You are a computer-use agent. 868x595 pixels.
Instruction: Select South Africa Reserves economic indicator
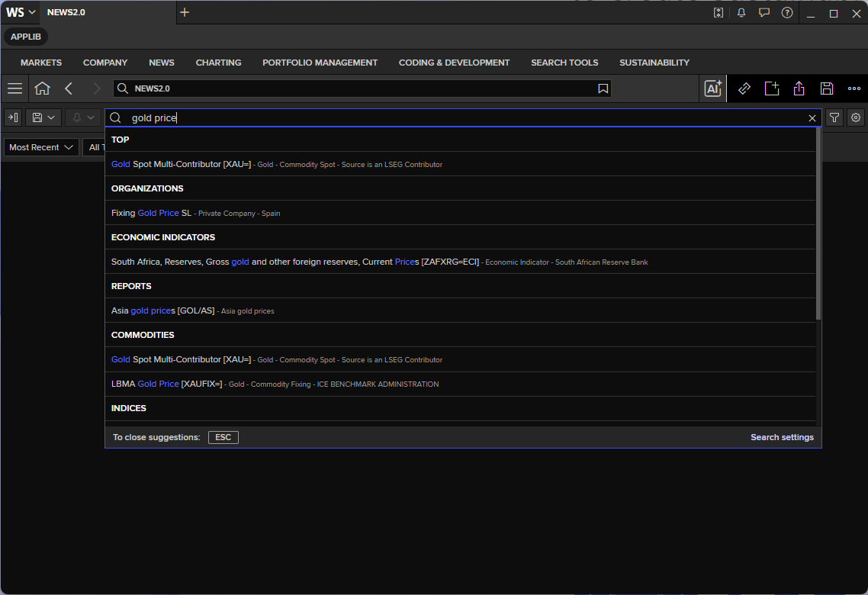coord(461,262)
